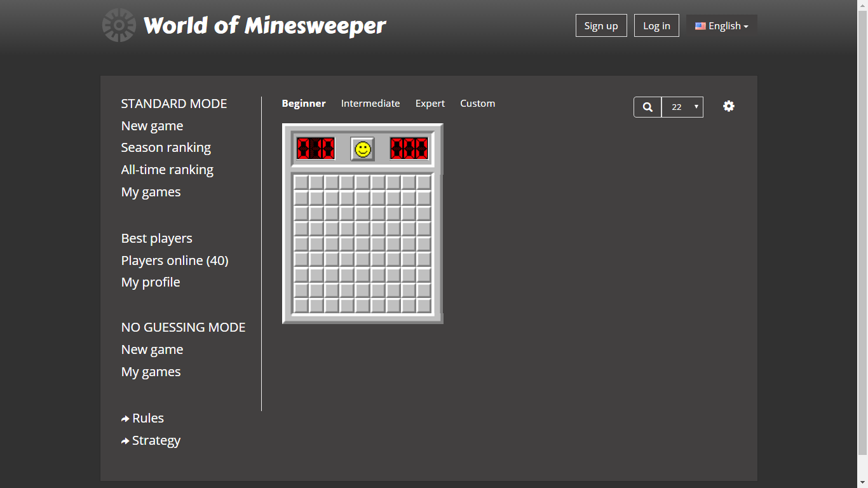Click the Strategy arrow icon
Image resolution: width=868 pixels, height=488 pixels.
click(x=125, y=440)
